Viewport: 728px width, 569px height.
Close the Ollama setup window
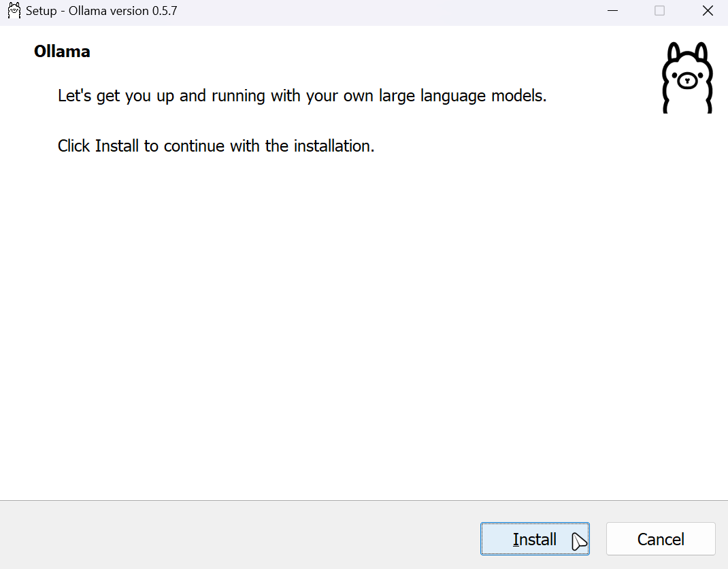708,11
